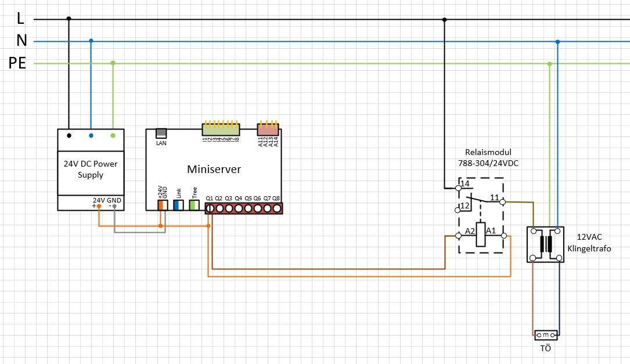
Task: Select the LAN port on the Miniserver
Action: [161, 134]
